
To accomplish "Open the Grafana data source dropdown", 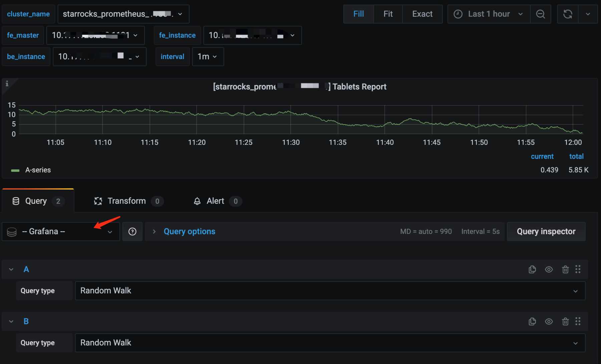I will coord(61,232).
